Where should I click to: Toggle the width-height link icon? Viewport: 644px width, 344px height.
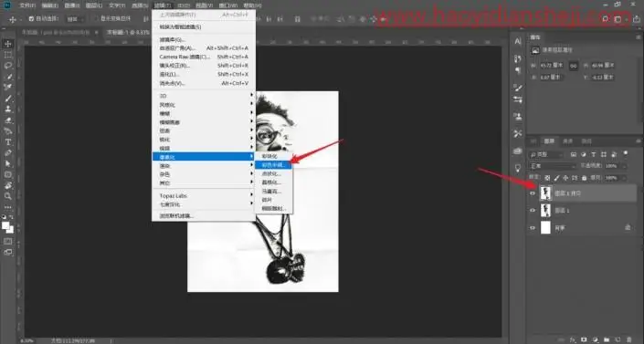pos(574,66)
